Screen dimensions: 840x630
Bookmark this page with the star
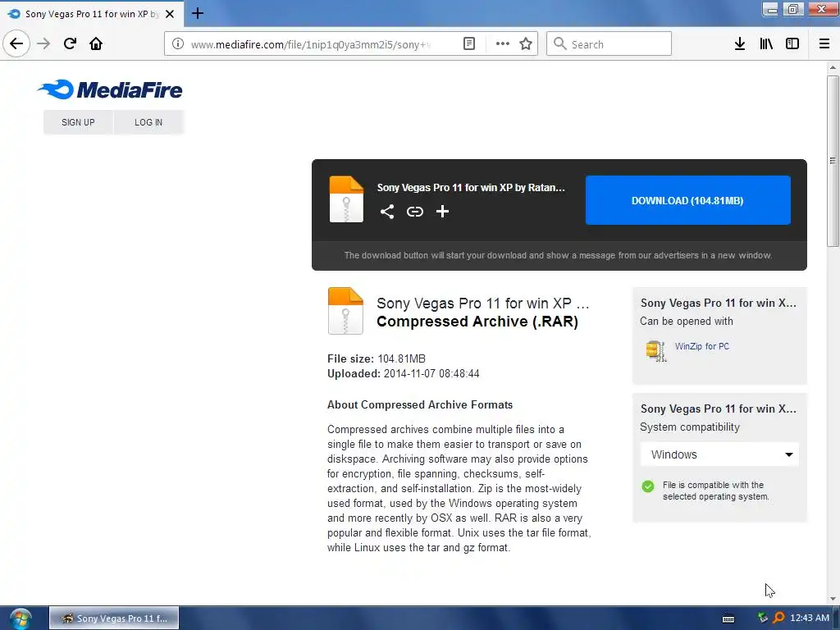coord(526,44)
